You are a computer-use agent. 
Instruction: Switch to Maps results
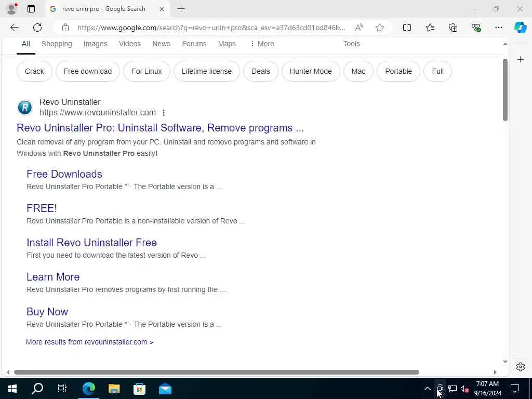(x=227, y=44)
